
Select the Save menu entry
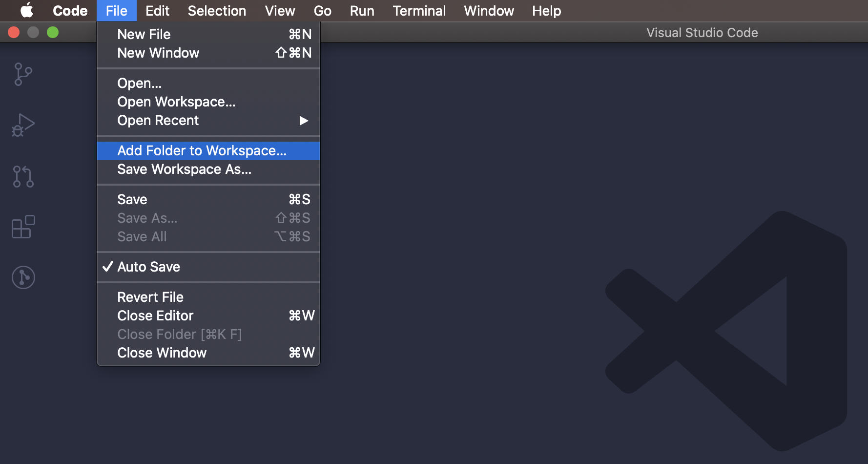(x=208, y=199)
